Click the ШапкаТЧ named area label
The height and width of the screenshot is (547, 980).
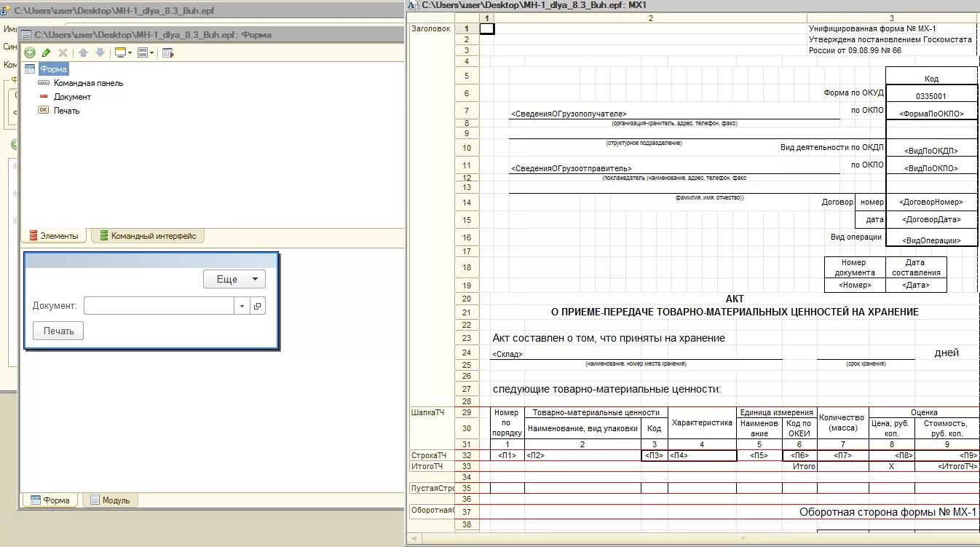pos(428,412)
